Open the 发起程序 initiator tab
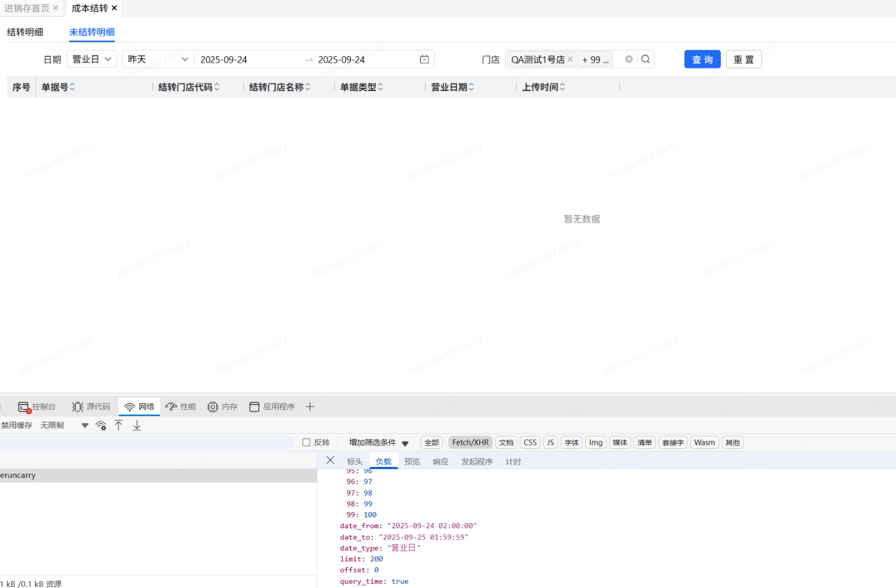Screen dimensions: 896x588 click(477, 462)
